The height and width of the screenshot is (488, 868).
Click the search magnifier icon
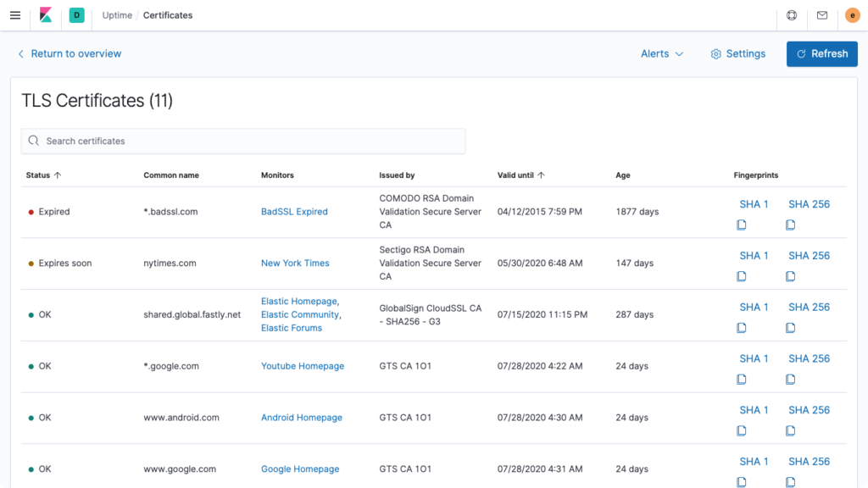[x=34, y=141]
